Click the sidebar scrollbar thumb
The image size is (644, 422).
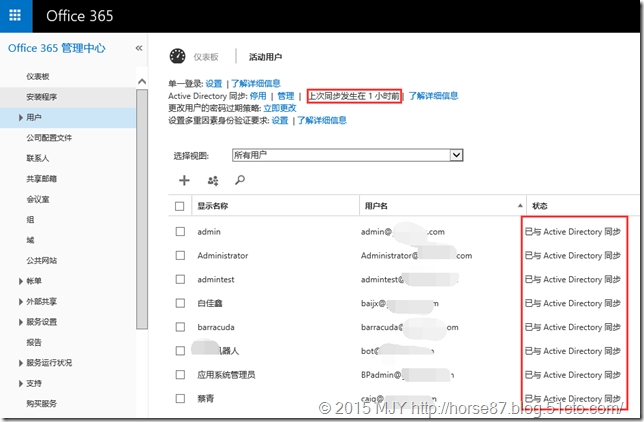(x=142, y=209)
